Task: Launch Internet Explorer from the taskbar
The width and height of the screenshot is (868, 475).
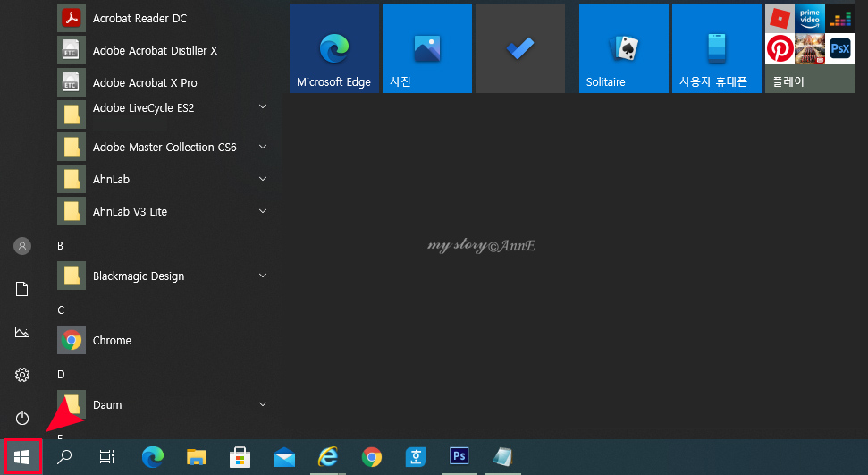Action: tap(328, 457)
